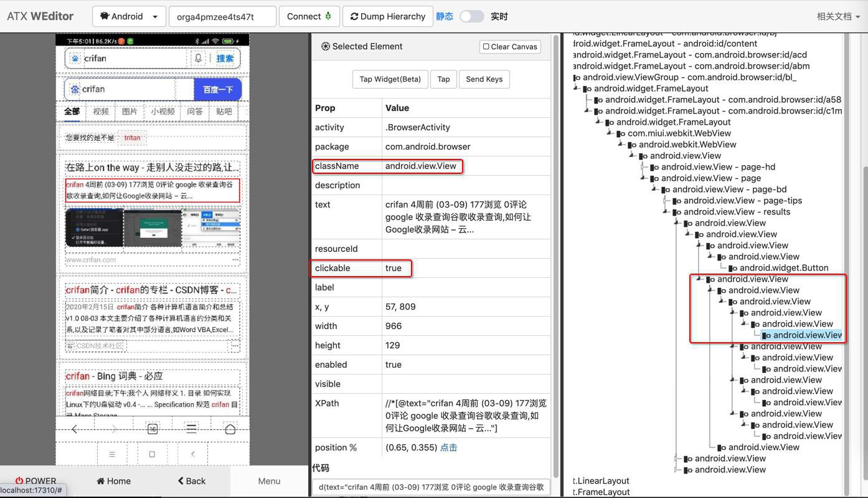The height and width of the screenshot is (498, 868).
Task: Select the highlighted android.view.View leaf node
Action: click(x=802, y=335)
